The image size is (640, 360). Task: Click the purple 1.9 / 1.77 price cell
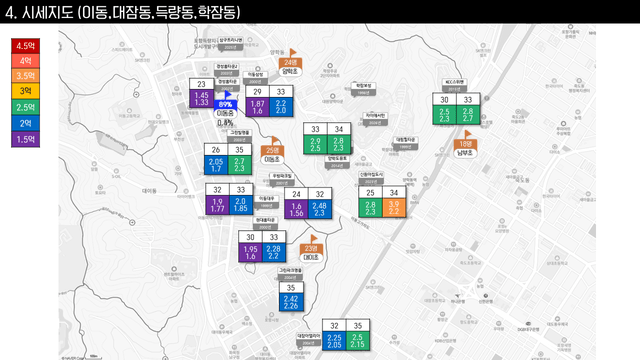[x=218, y=205]
